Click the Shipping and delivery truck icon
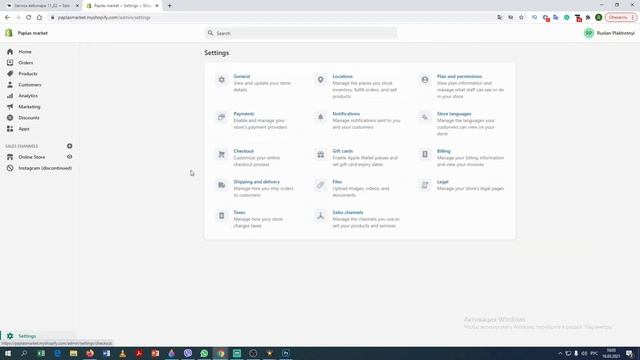This screenshot has width=640, height=360. coord(222,185)
